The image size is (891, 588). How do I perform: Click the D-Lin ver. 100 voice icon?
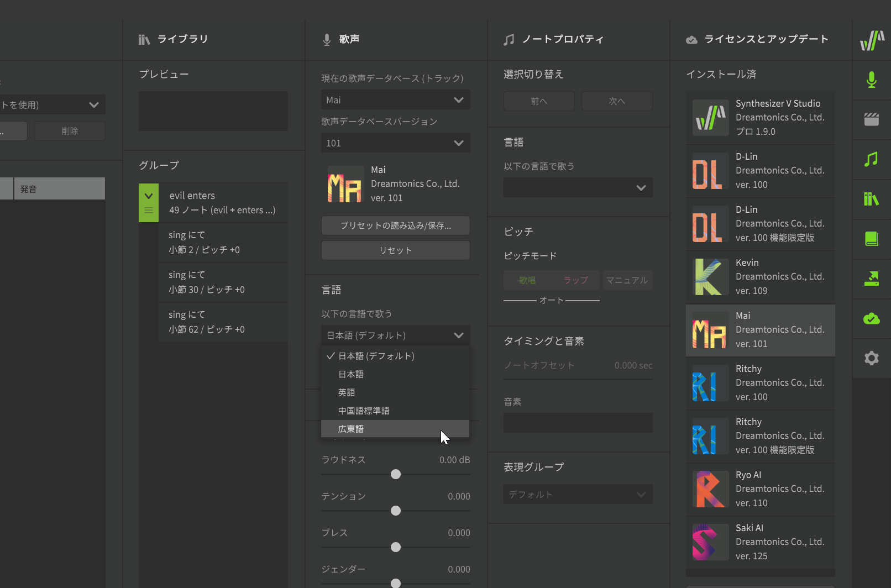click(x=710, y=171)
